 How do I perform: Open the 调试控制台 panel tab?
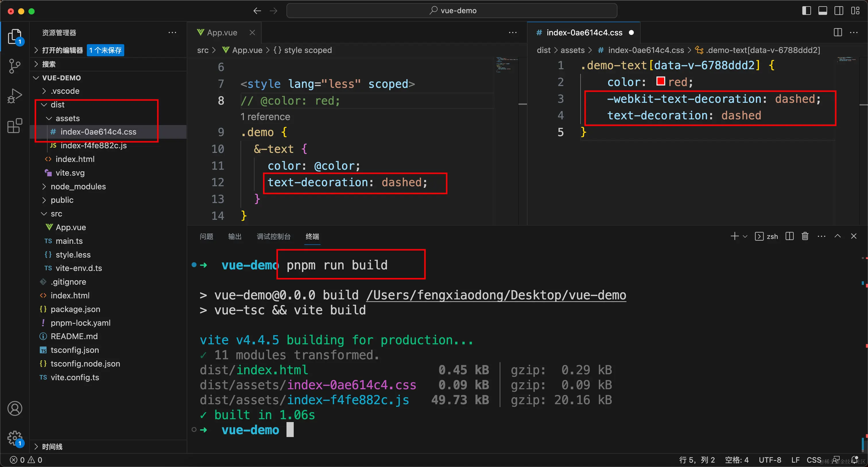tap(274, 237)
